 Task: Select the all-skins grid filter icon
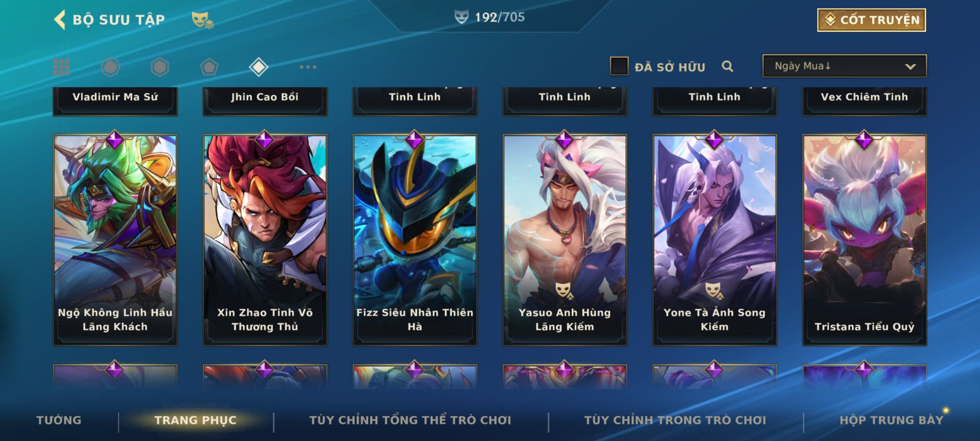61,67
